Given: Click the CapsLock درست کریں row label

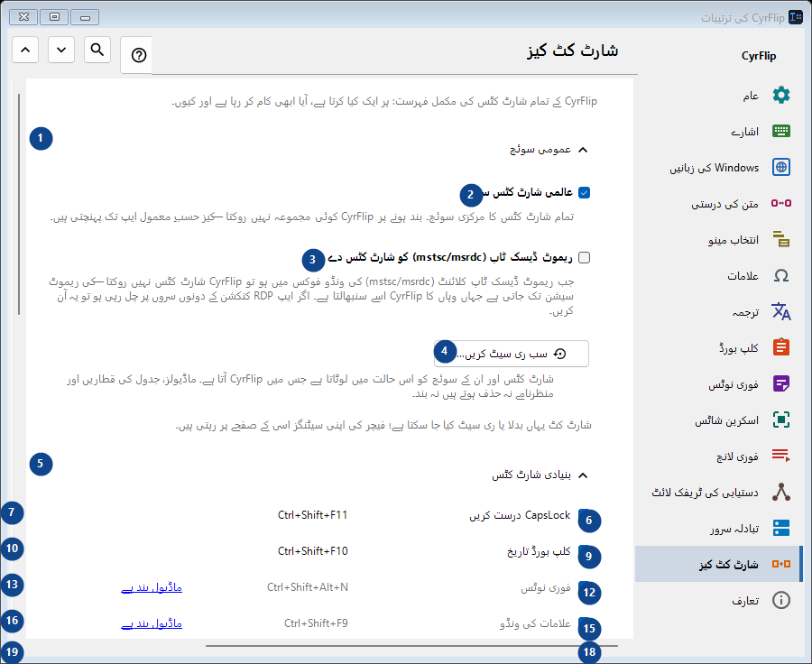Looking at the screenshot, I should 520,515.
